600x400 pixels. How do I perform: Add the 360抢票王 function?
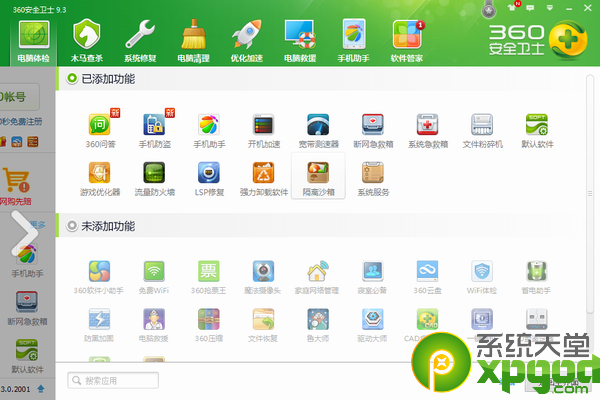(209, 277)
